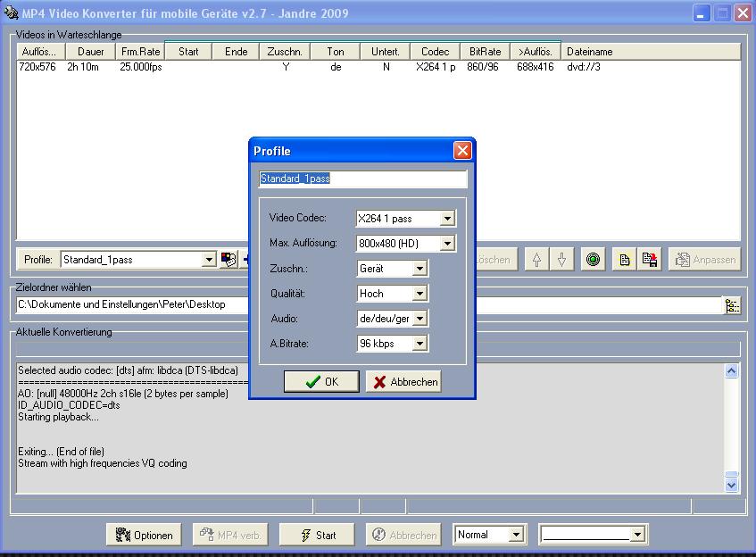The image size is (756, 557).
Task: Click the log line starting "AO: [null] 48000Hz"
Action: (123, 394)
